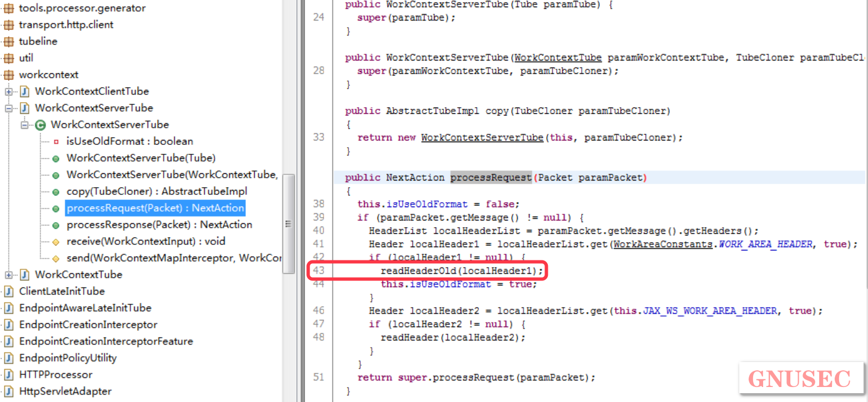Select the workcontext package
Image resolution: width=868 pixels, height=402 pixels.
(x=48, y=75)
